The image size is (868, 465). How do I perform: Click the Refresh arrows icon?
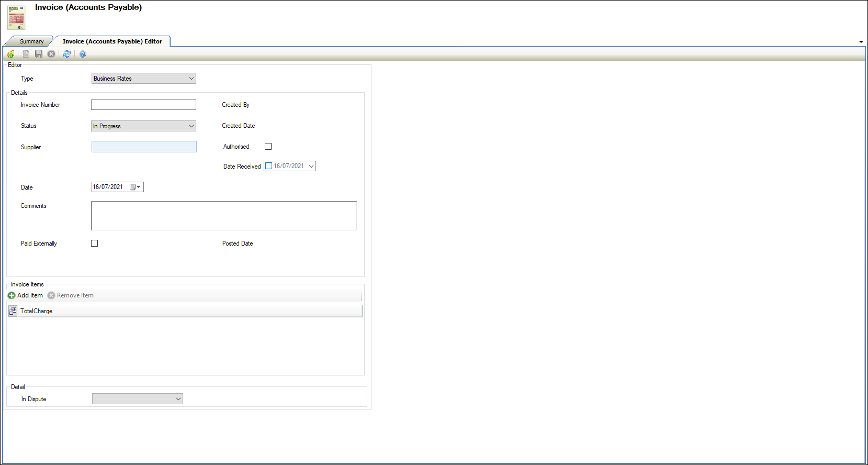(67, 54)
